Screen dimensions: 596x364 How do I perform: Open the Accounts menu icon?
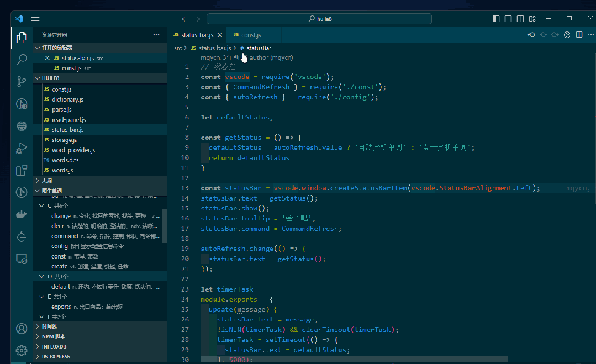click(22, 329)
